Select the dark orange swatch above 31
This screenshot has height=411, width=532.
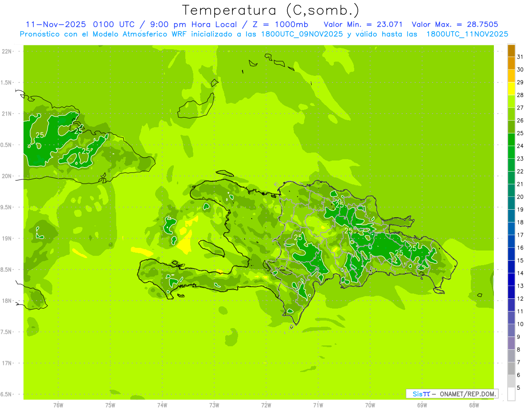(x=511, y=51)
